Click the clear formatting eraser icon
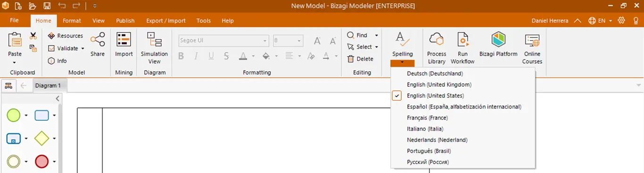Viewport: 644px width, 173px height. coord(311,56)
